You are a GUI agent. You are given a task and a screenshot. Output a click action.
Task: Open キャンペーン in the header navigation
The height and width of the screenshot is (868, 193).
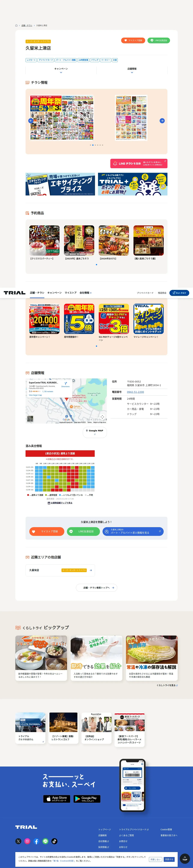55,293
